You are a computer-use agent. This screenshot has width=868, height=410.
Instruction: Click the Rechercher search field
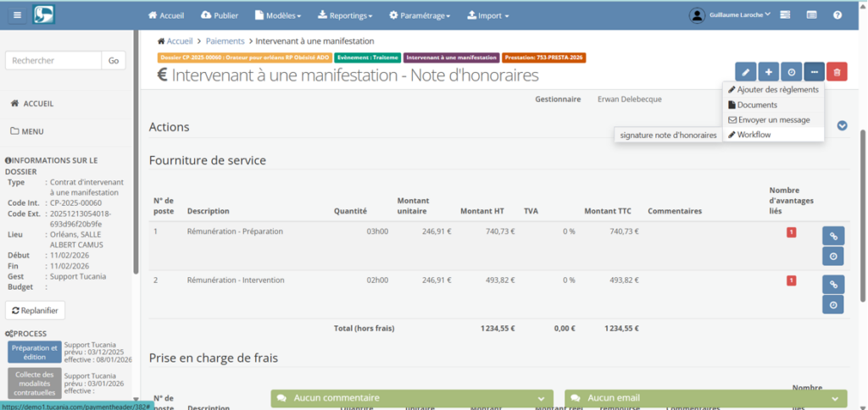coord(53,60)
